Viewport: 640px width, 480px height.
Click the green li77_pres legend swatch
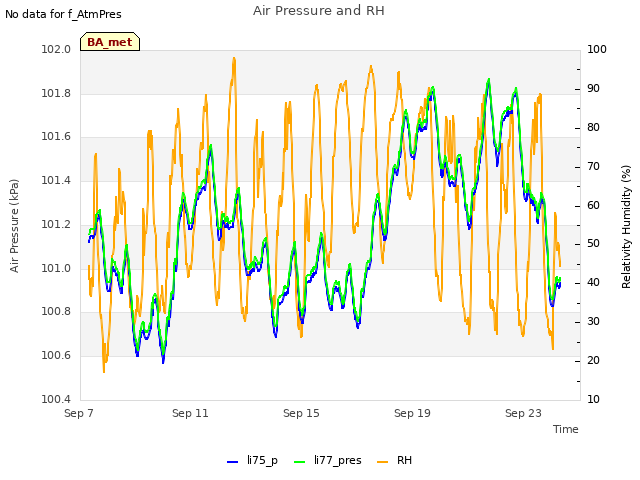(x=300, y=462)
